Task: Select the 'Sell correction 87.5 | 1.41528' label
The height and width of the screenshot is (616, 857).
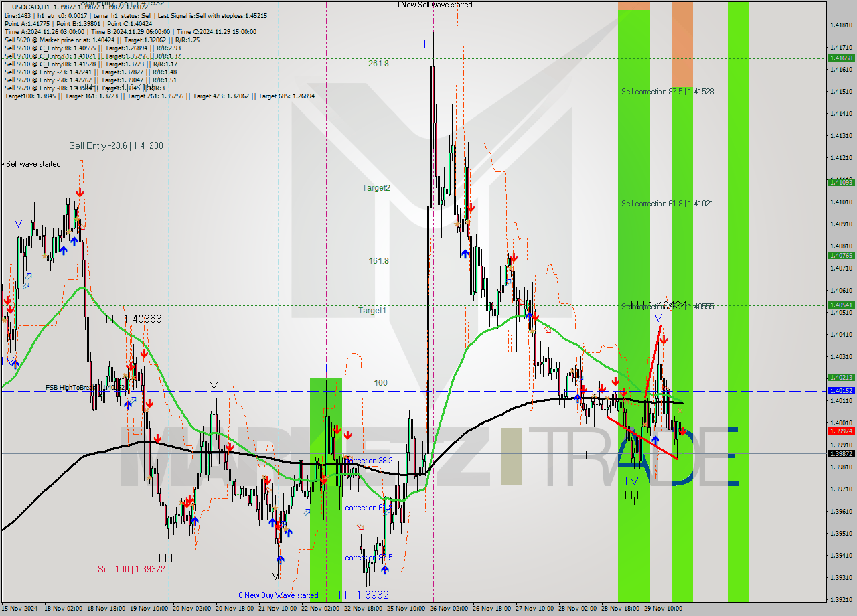Action: [x=668, y=92]
